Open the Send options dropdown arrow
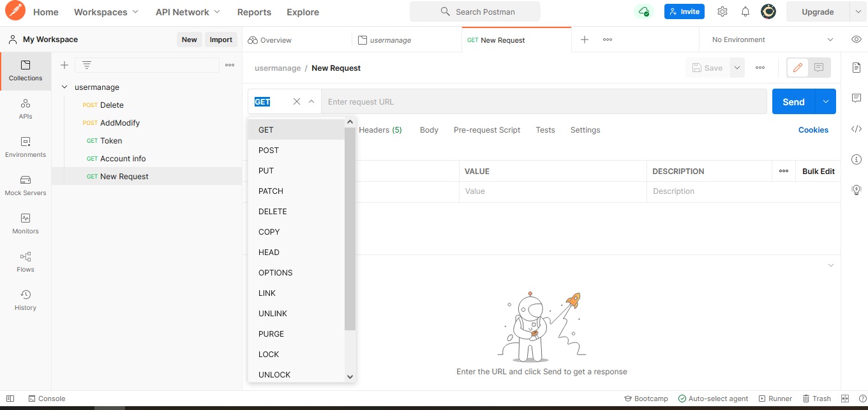This screenshot has height=410, width=868. (826, 101)
